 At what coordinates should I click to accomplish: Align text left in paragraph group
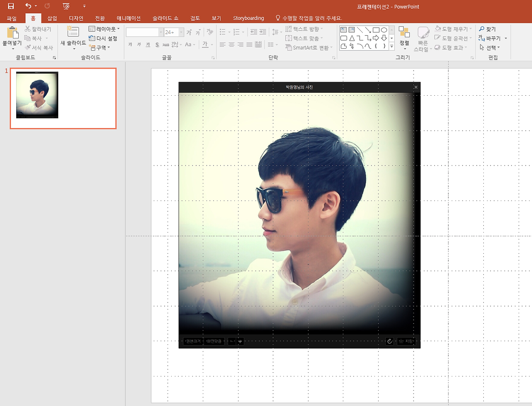(x=222, y=45)
